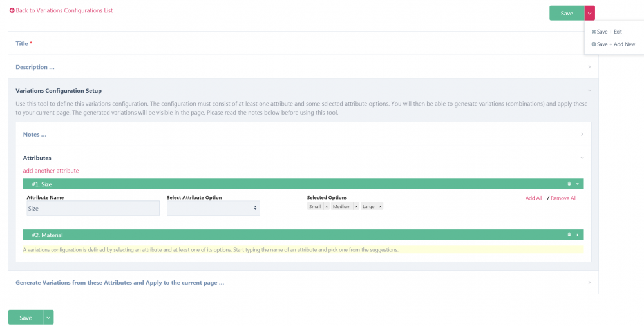Remove the Small option tag
Image resolution: width=644 pixels, height=326 pixels.
(327, 207)
